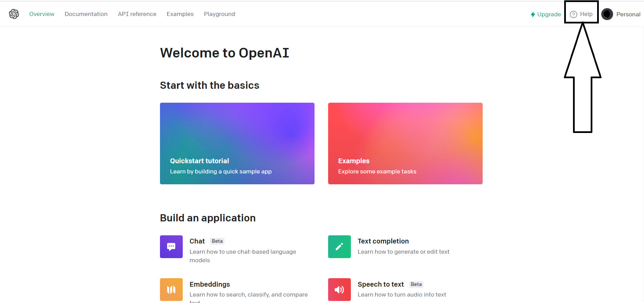This screenshot has height=303, width=644.
Task: Click the black profile avatar icon
Action: [x=607, y=14]
